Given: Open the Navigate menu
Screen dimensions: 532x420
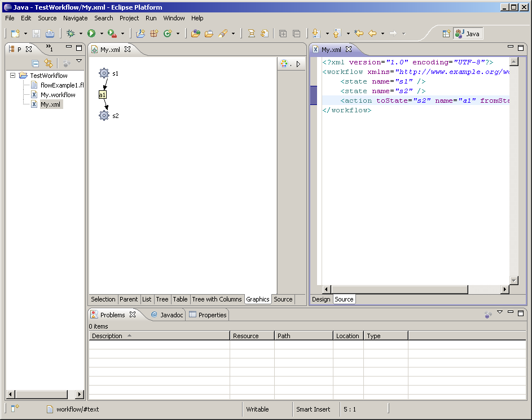Looking at the screenshot, I should click(x=76, y=18).
